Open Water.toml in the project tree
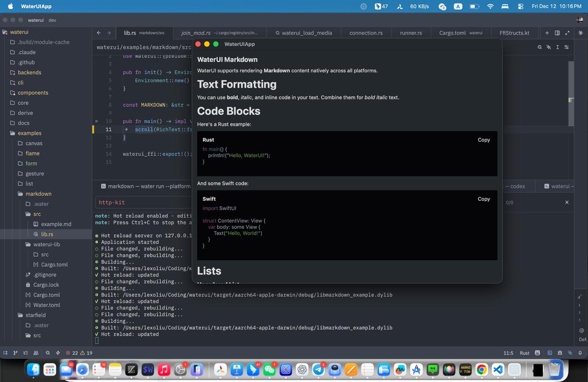 pos(46,305)
